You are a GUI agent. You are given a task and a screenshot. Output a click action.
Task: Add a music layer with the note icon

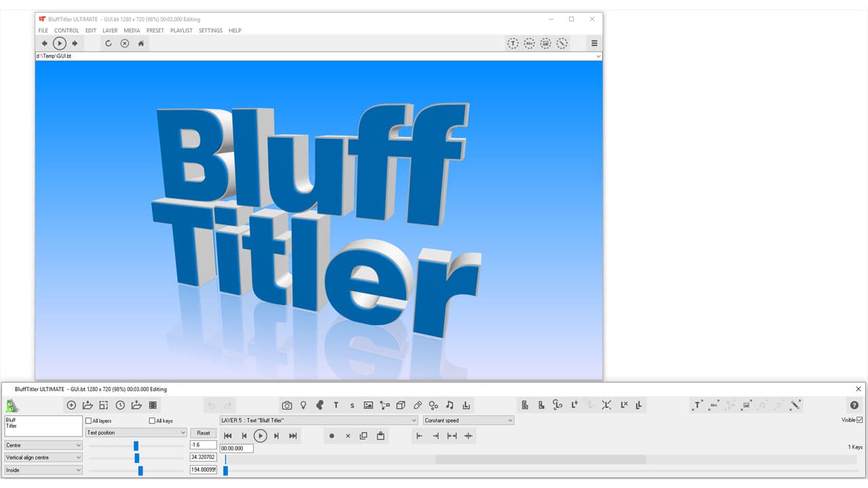pyautogui.click(x=450, y=405)
